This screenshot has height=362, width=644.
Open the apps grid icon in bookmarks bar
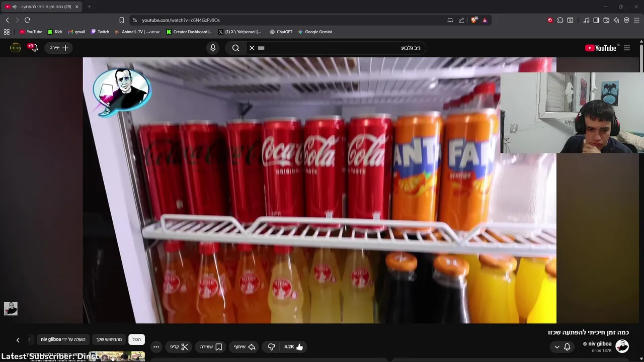click(x=7, y=32)
